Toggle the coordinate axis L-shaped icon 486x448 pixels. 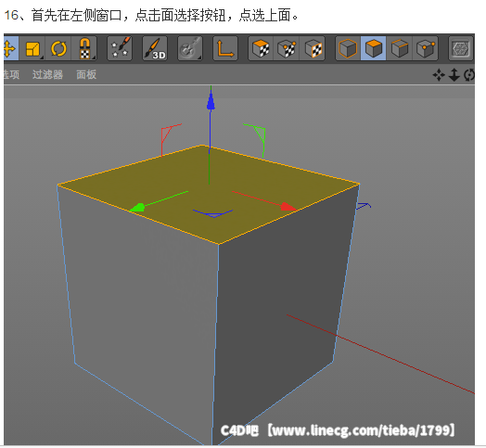click(225, 48)
